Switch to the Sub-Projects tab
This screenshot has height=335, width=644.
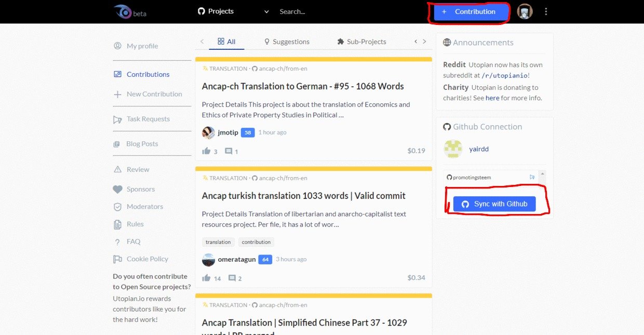click(361, 42)
